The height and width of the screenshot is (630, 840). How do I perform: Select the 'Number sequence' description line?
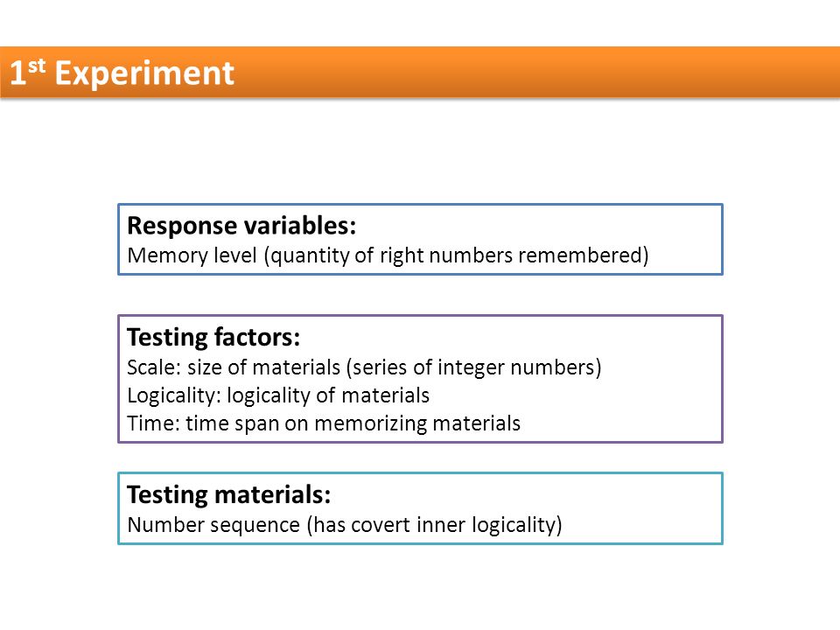345,524
